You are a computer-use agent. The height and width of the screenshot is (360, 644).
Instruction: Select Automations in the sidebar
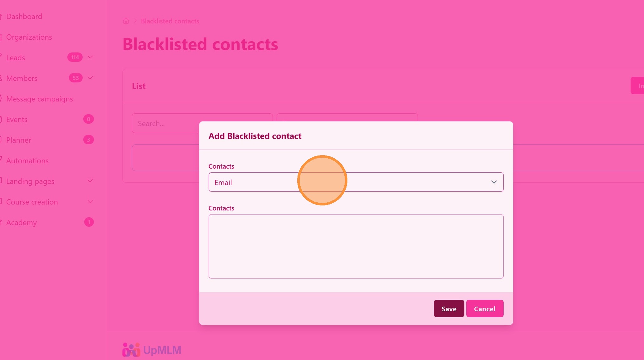[27, 161]
